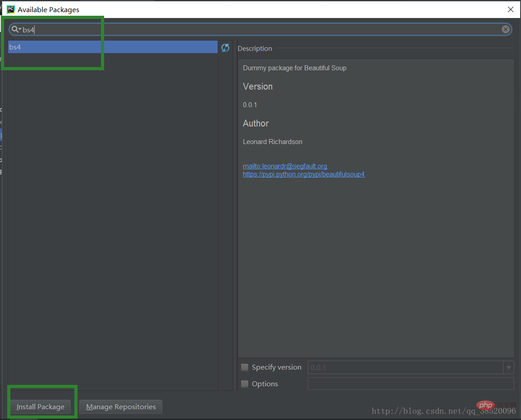Open the version 0.0.1 dropdown

[508, 368]
